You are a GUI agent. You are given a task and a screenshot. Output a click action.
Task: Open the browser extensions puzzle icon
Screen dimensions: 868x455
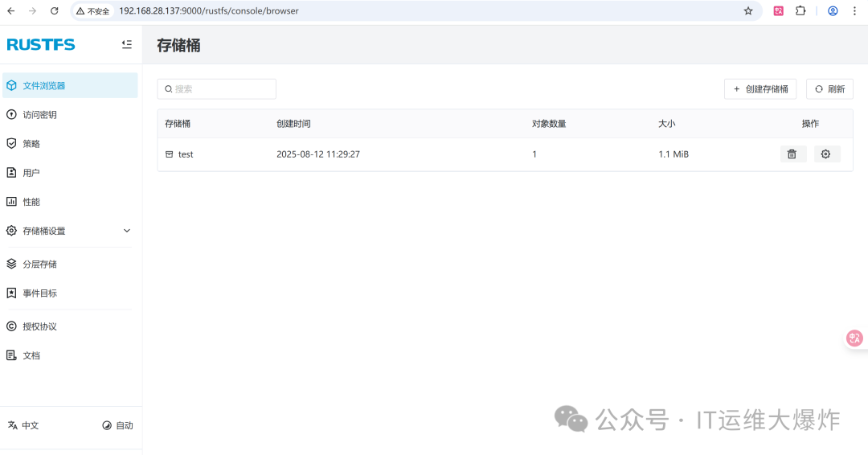click(800, 11)
